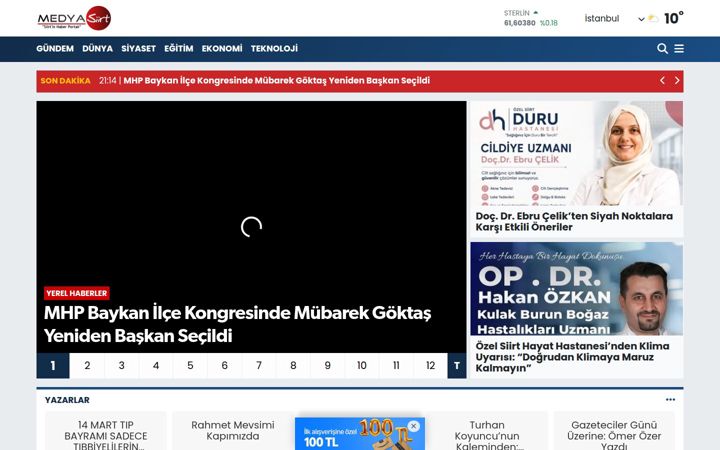Image resolution: width=720 pixels, height=450 pixels.
Task: Open the YEREL HABERLER category tag
Action: point(77,293)
